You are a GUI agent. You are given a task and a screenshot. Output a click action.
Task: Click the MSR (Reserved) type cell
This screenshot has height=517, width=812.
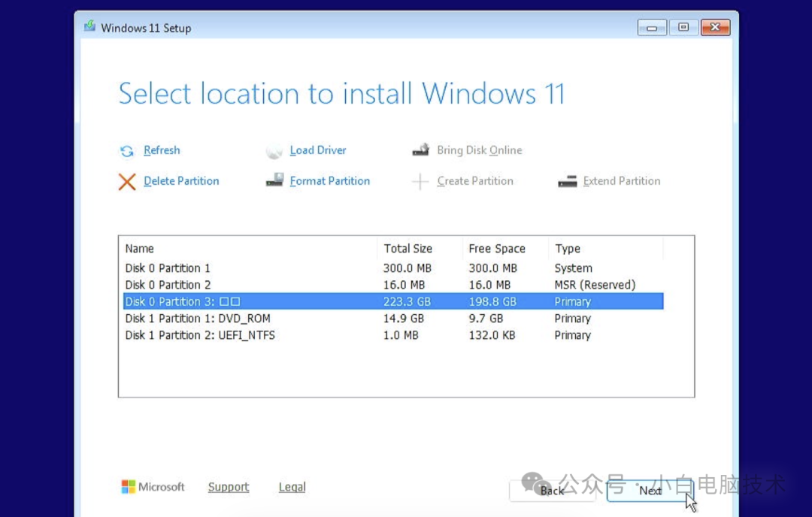595,285
